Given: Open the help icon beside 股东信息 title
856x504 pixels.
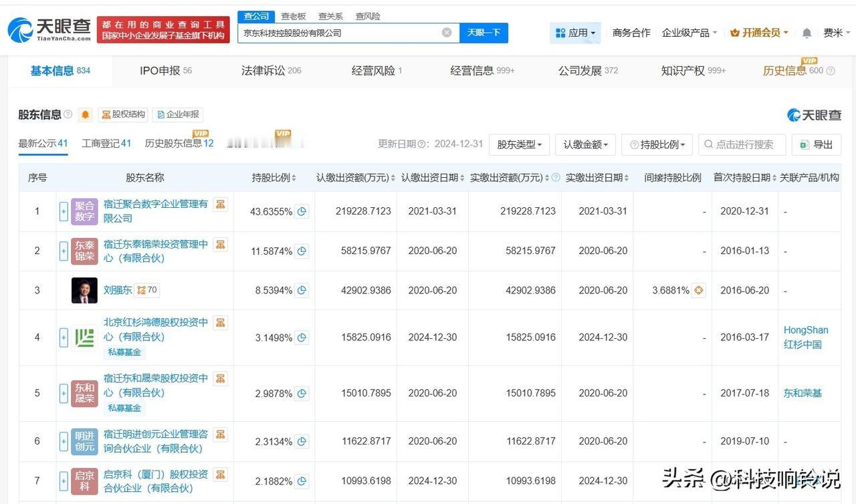Looking at the screenshot, I should [x=68, y=114].
